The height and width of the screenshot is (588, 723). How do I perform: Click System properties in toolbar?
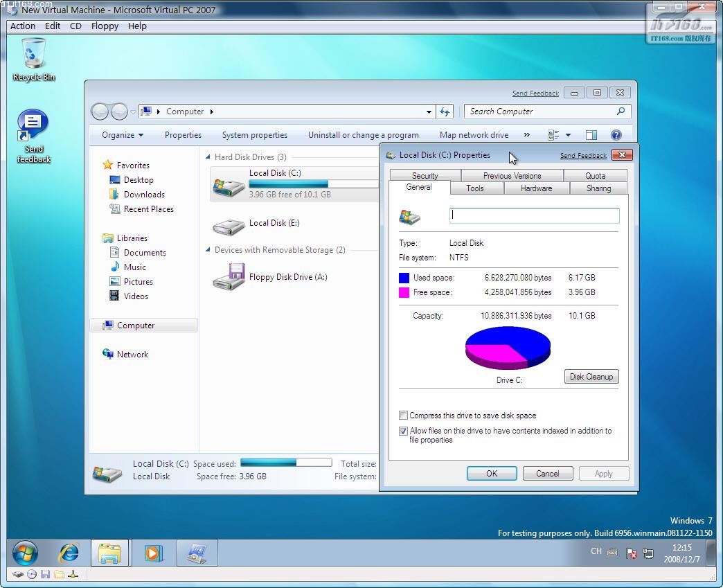[x=255, y=135]
